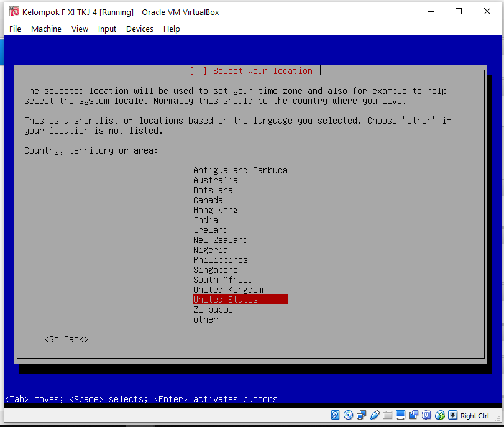Select Antigua and Barbuda from the list
The image size is (504, 427).
coord(240,170)
